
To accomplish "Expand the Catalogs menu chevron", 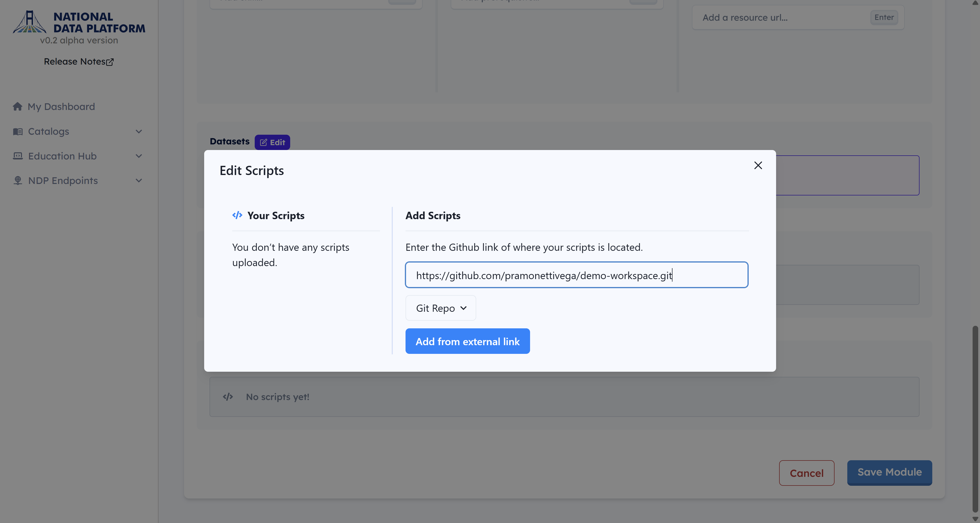I will click(x=139, y=132).
